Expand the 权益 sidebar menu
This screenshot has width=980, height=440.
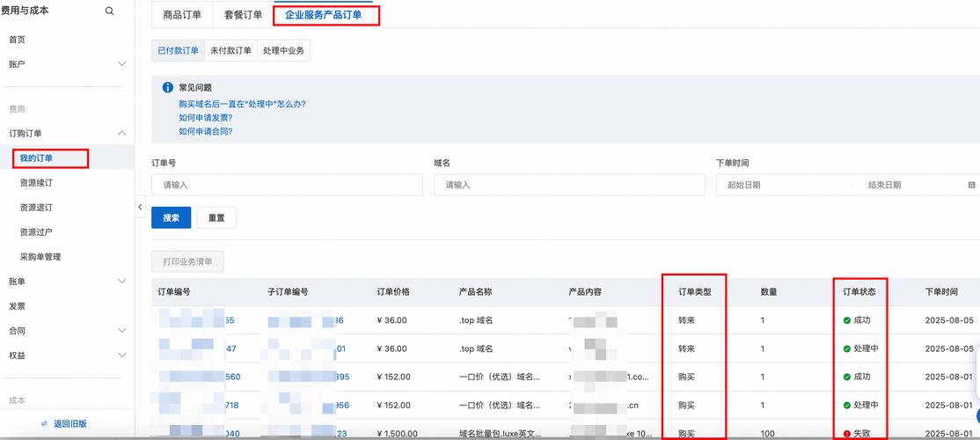[122, 356]
